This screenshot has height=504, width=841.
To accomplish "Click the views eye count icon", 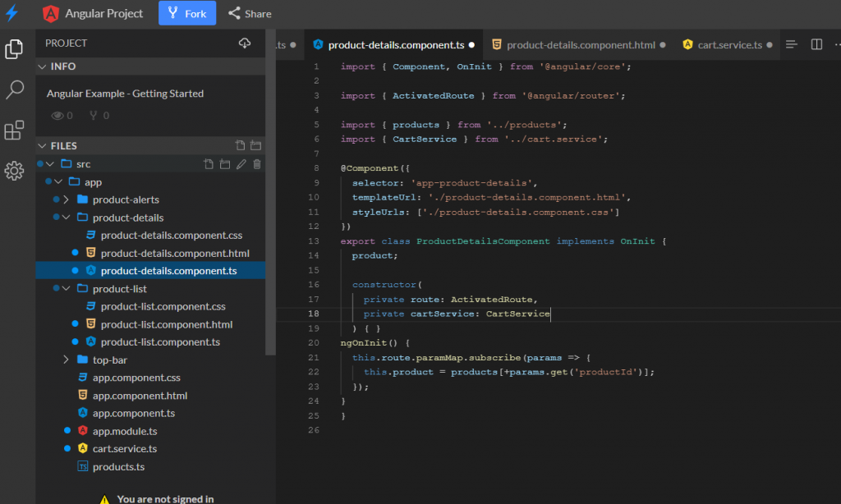I will click(57, 115).
